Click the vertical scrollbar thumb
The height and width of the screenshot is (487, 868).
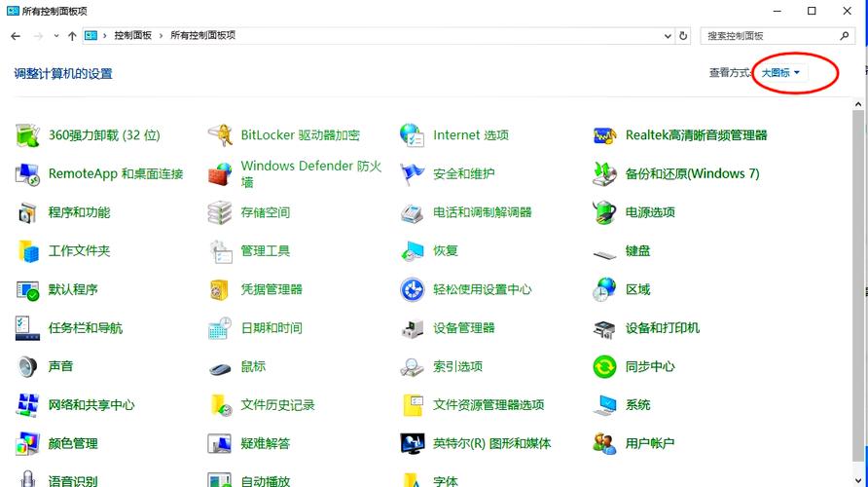(x=858, y=286)
